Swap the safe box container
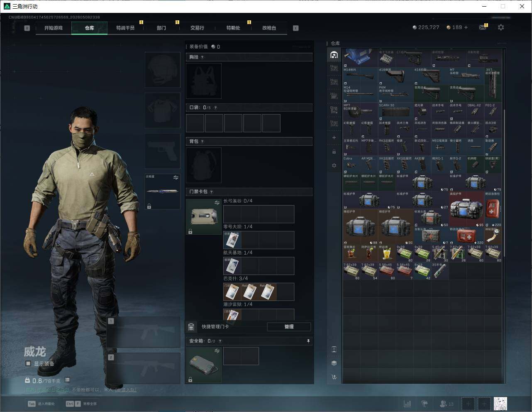This screenshot has width=532, height=412. (217, 351)
